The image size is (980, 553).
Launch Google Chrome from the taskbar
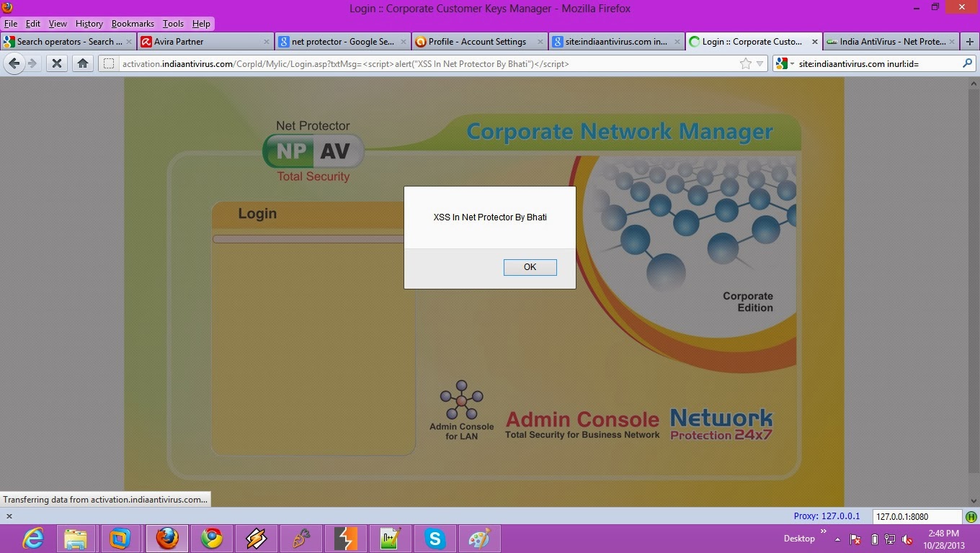211,539
